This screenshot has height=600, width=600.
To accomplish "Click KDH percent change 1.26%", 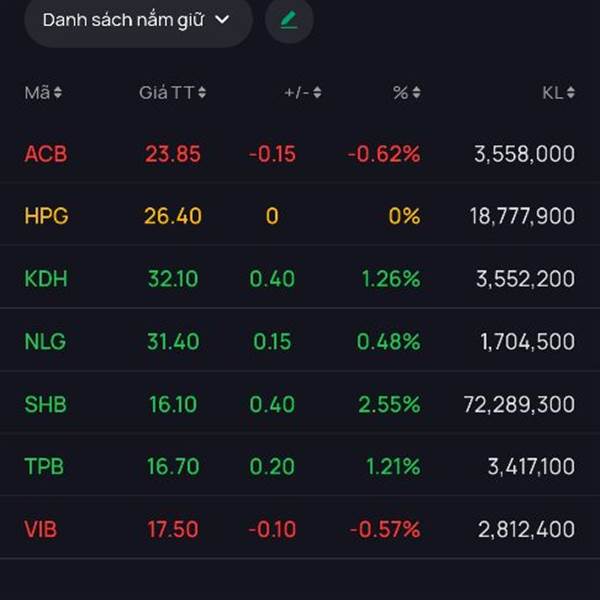I will point(391,279).
